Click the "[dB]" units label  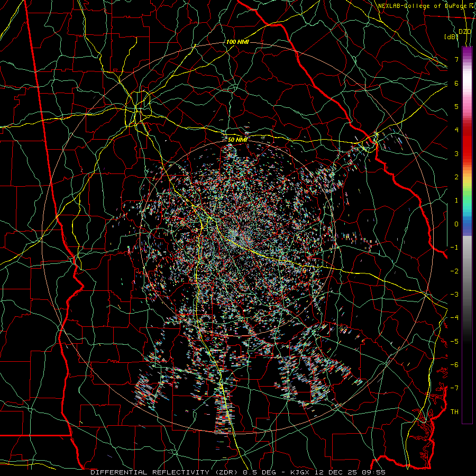click(x=451, y=37)
